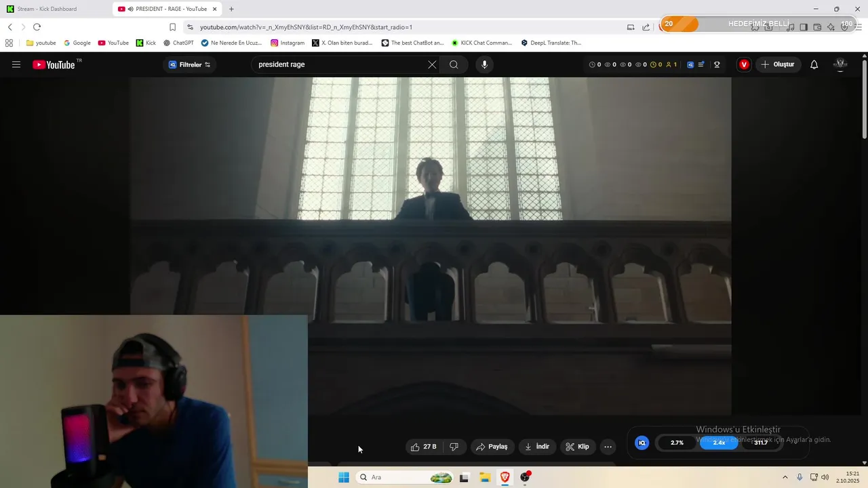This screenshot has height=488, width=868.
Task: Open the Windows Start menu
Action: 344,477
